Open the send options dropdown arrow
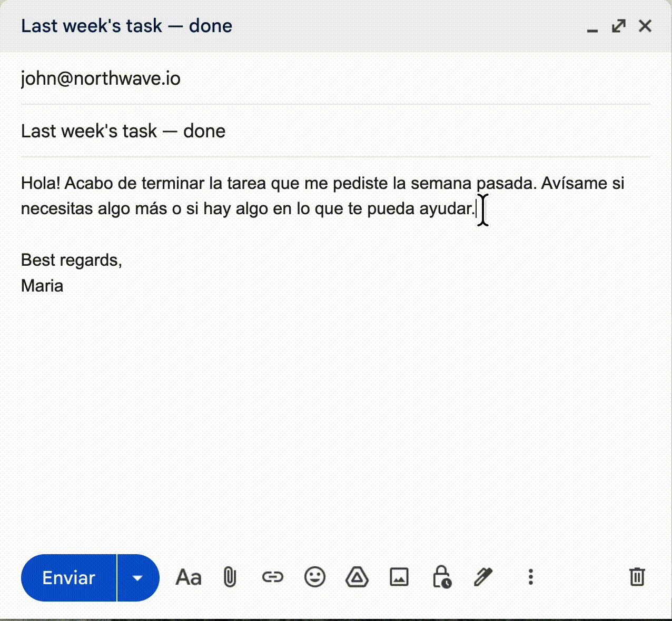Screen dimensions: 672x621 tap(138, 578)
